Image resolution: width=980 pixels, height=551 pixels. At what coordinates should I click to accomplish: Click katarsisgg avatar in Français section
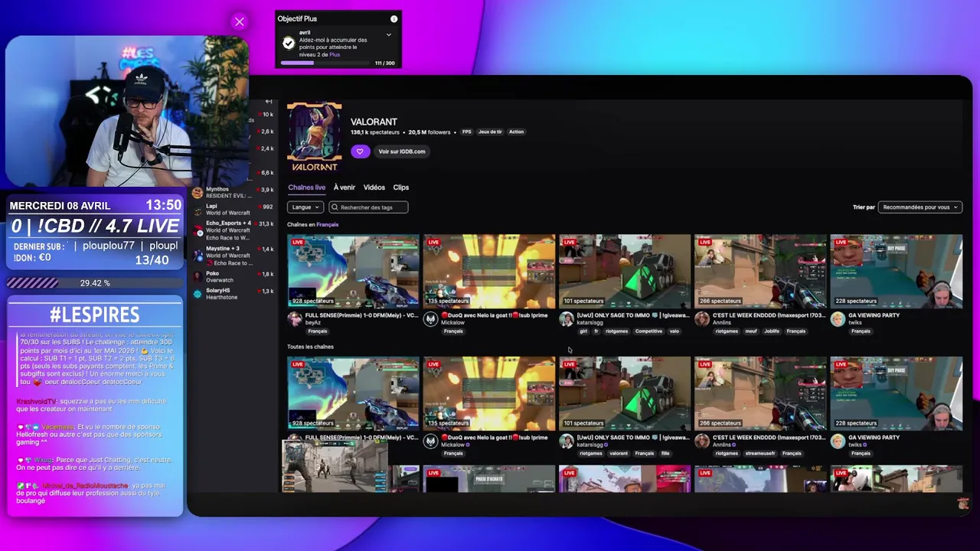566,319
